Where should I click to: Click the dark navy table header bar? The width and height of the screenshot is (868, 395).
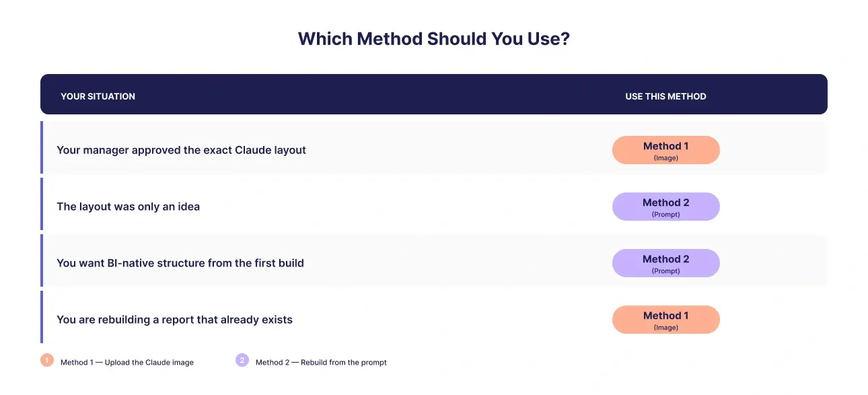click(x=434, y=94)
